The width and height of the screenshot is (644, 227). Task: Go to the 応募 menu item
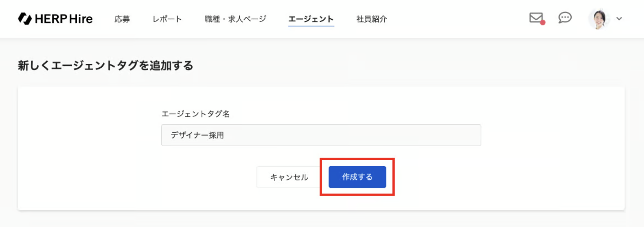[122, 19]
